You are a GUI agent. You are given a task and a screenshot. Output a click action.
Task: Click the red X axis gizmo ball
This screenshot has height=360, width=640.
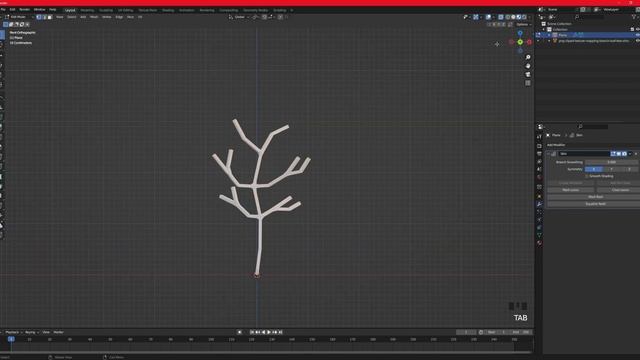click(x=529, y=42)
